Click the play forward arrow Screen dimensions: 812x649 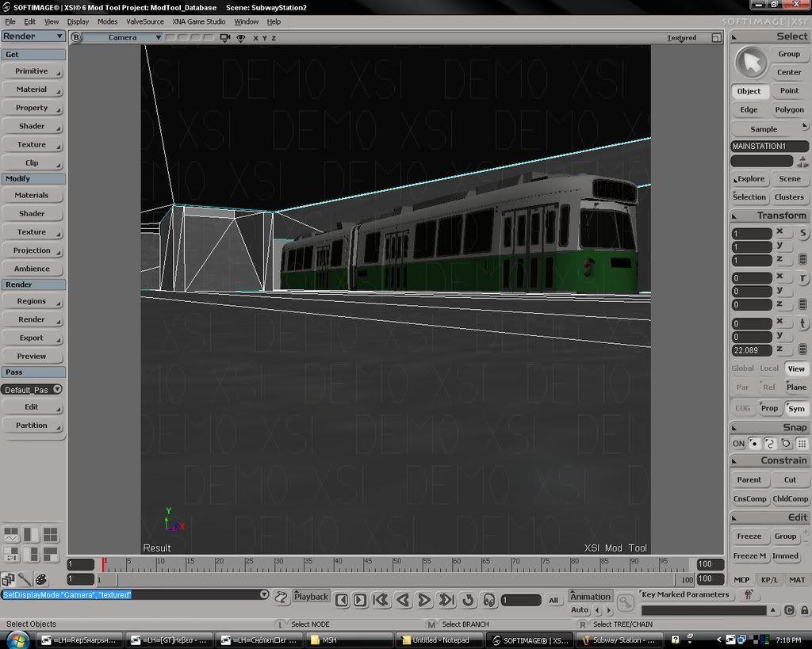[424, 600]
